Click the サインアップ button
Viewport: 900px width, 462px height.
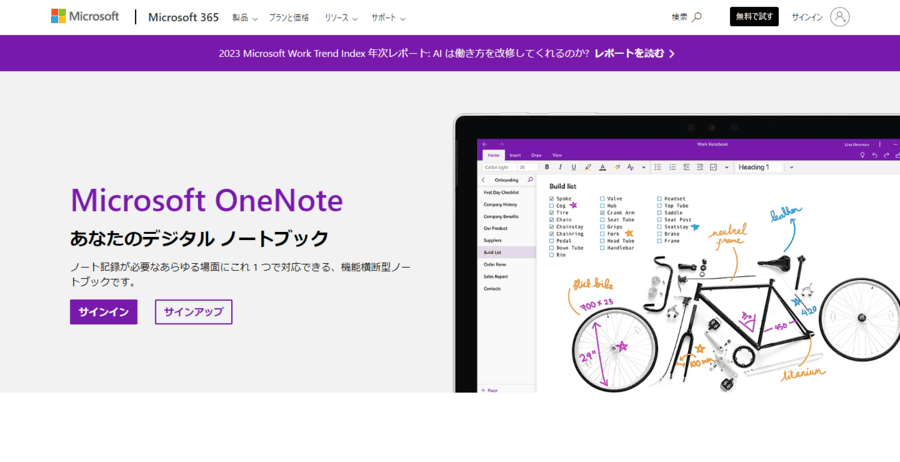[x=193, y=312]
